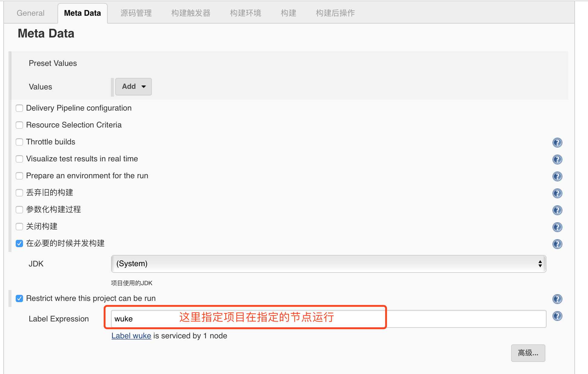Image resolution: width=588 pixels, height=374 pixels.
Task: Open help icon for 丢弃旧的构建
Action: click(x=557, y=193)
